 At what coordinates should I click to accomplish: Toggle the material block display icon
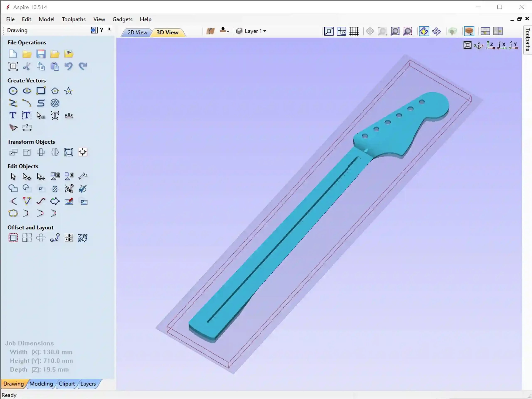pos(469,31)
